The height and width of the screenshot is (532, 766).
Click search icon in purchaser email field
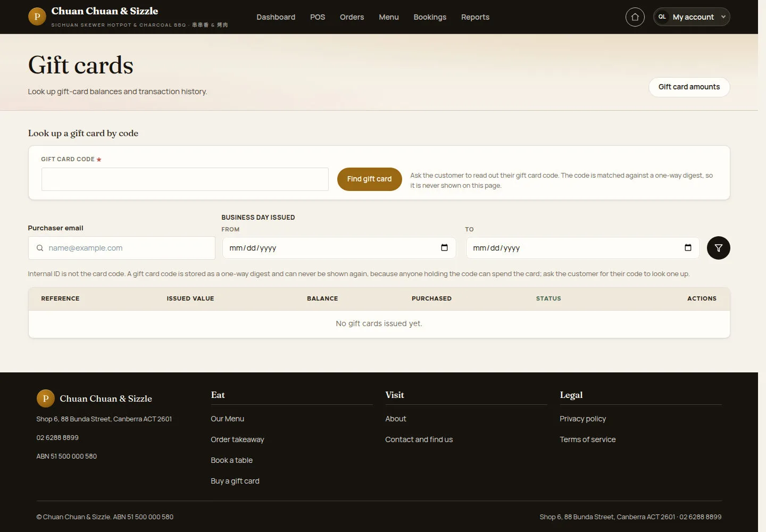click(x=40, y=248)
